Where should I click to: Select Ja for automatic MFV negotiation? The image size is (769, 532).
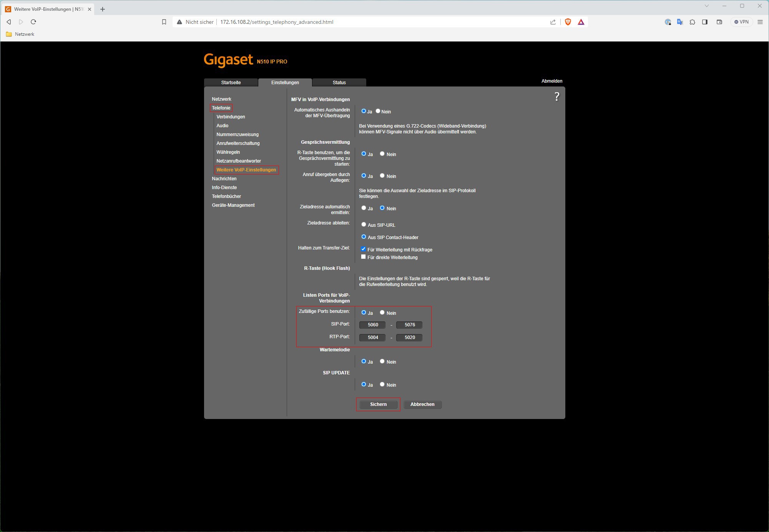tap(364, 111)
